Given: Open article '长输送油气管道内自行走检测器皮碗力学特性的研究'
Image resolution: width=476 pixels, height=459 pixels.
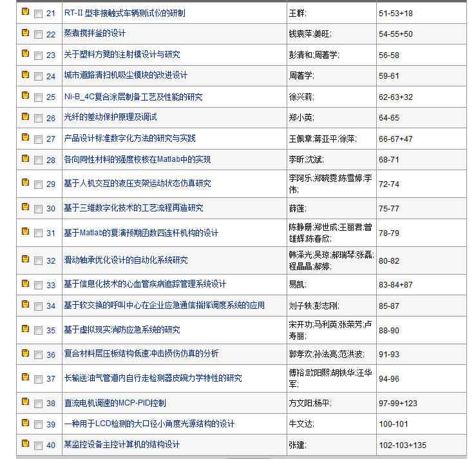Looking at the screenshot, I should pos(153,378).
